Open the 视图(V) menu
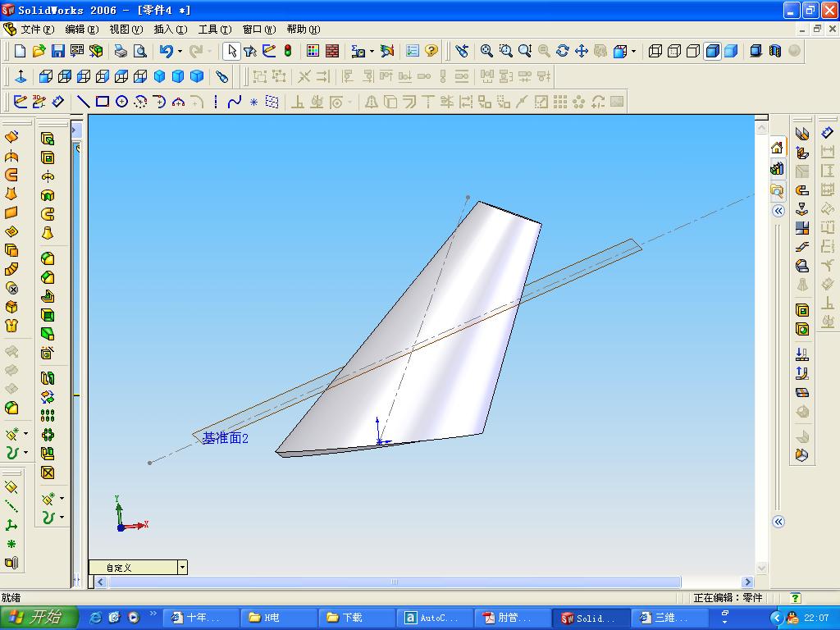Viewport: 840px width, 630px height. [x=126, y=30]
